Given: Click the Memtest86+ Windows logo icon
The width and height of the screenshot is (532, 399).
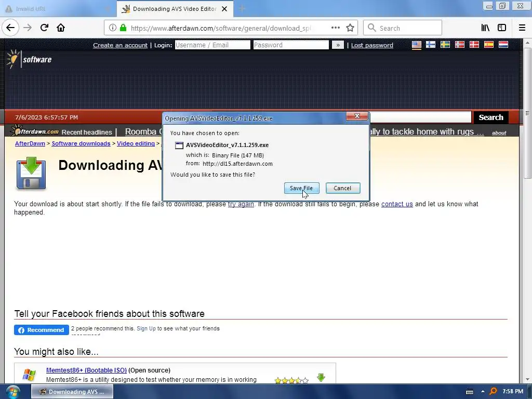Looking at the screenshot, I should click(29, 375).
